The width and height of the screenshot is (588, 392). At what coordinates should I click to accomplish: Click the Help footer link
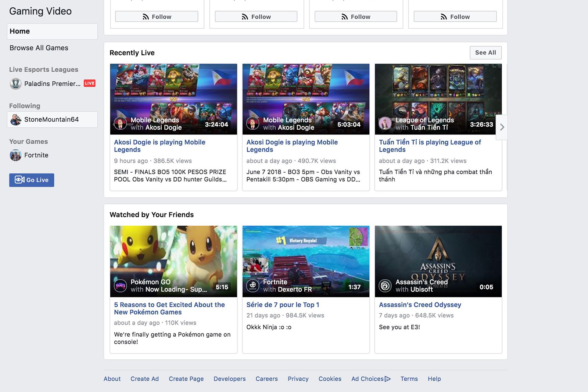(434, 379)
